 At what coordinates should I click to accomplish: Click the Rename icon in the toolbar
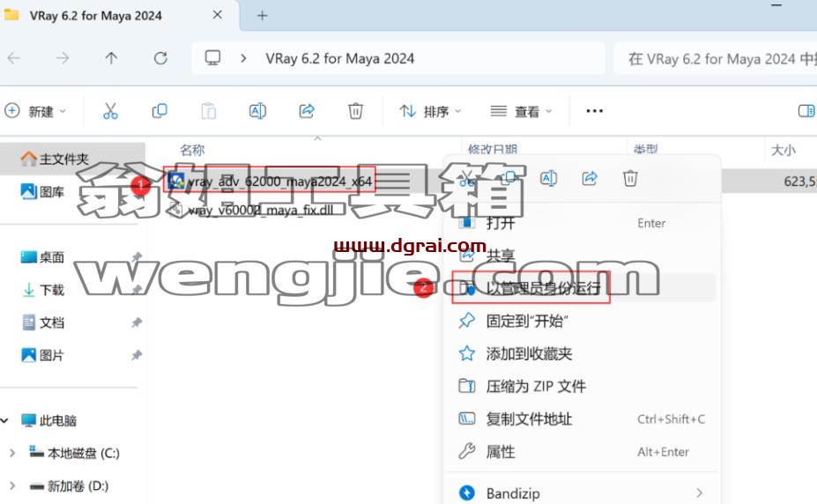click(257, 111)
